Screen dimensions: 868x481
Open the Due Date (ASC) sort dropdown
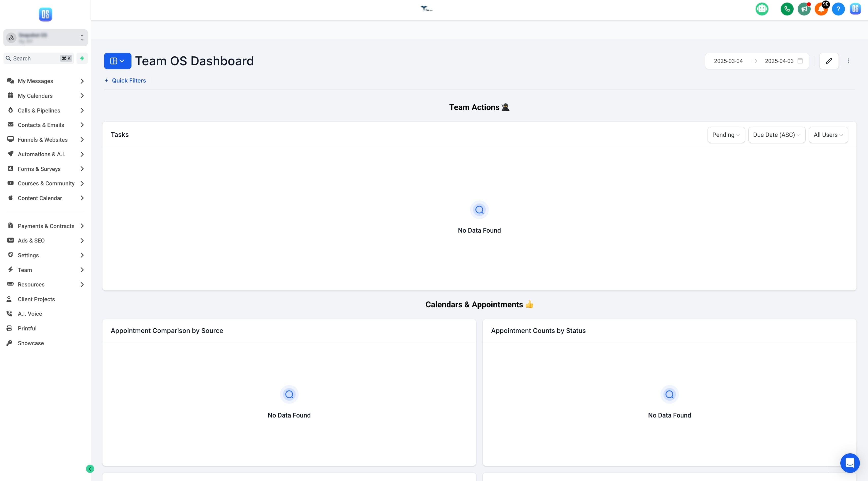pos(776,135)
